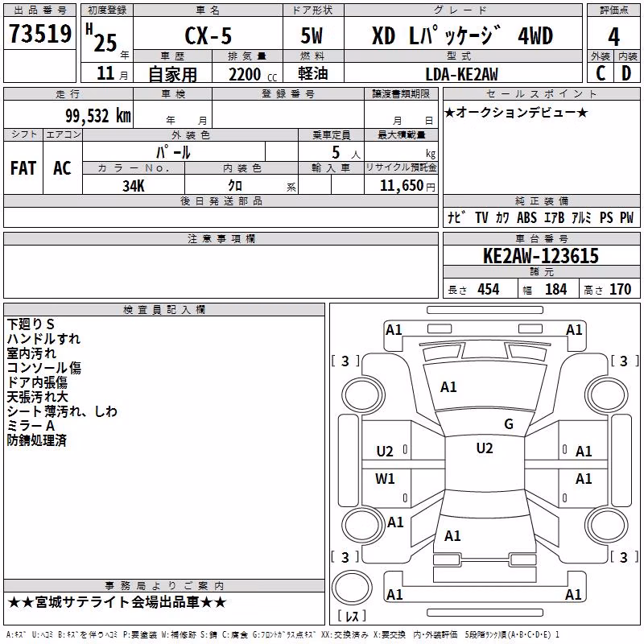Click the exterior grade C cell

pos(601,73)
